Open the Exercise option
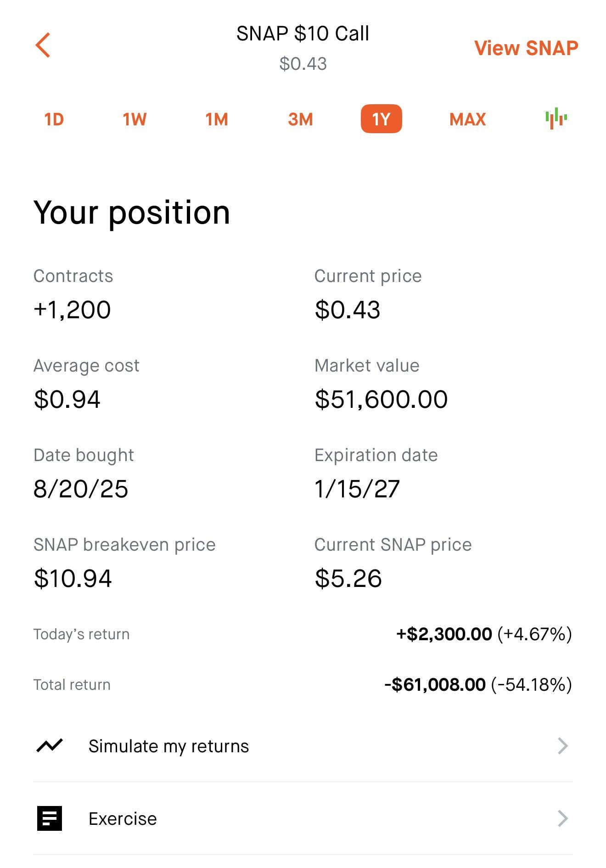This screenshot has width=606, height=868. click(x=123, y=819)
